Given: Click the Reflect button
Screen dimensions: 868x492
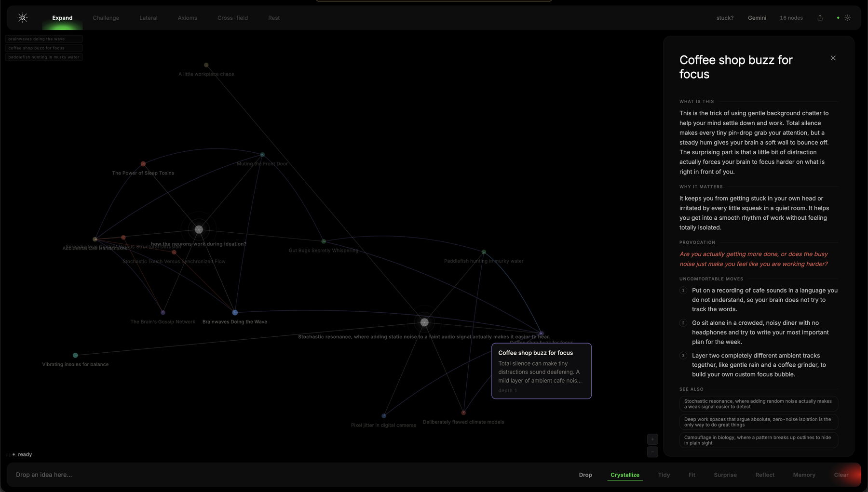Looking at the screenshot, I should click(765, 475).
